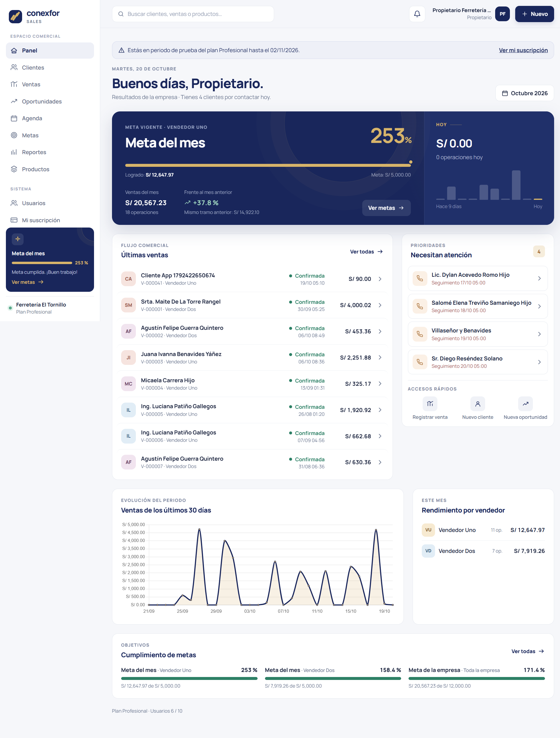Expand Micaela Carrera Hijo sale chevron

380,384
